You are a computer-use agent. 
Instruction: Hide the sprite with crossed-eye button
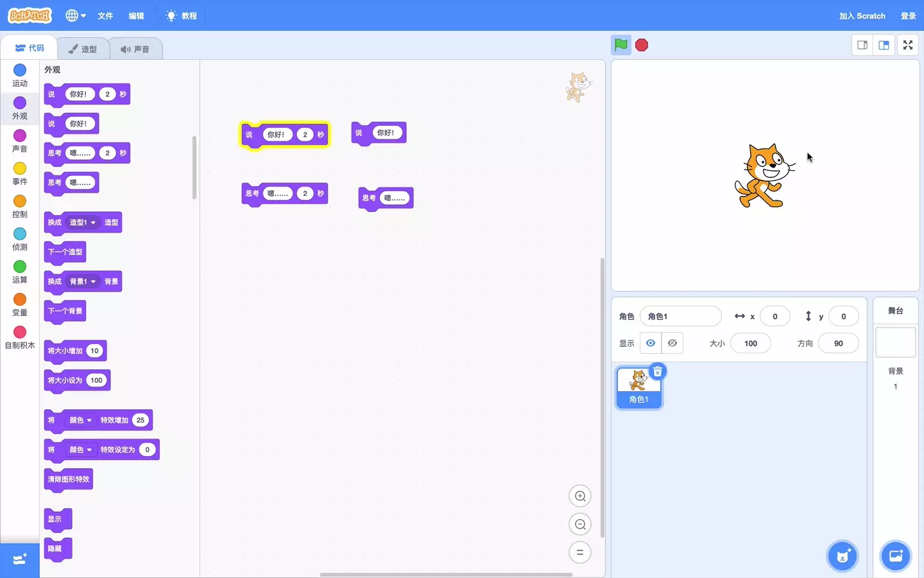pos(672,343)
